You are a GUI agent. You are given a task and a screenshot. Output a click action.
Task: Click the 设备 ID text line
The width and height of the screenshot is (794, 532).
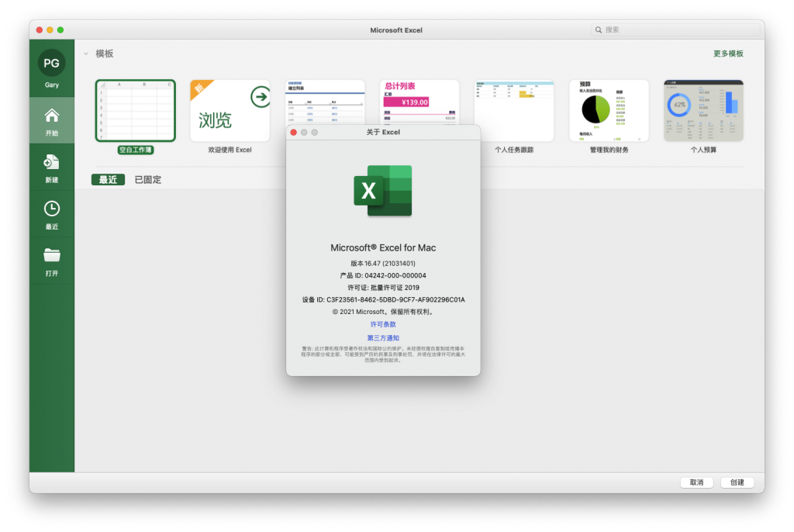click(383, 300)
